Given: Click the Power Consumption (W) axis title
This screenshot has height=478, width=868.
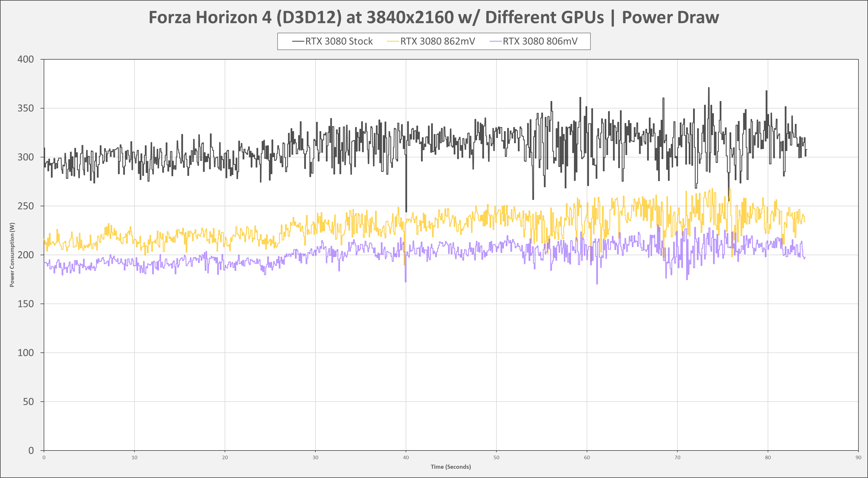Looking at the screenshot, I should point(12,255).
